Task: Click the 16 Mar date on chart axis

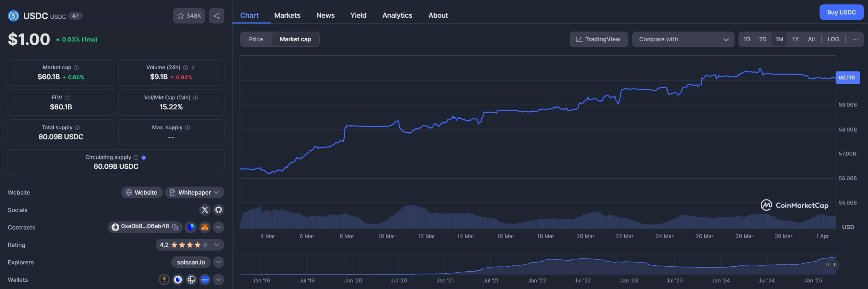Action: pyautogui.click(x=506, y=236)
